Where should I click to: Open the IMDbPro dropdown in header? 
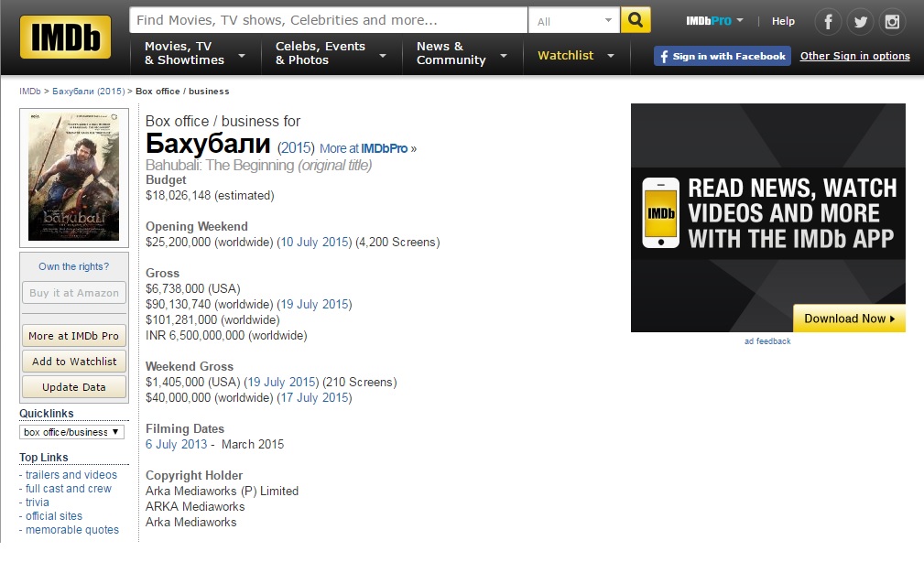[714, 21]
